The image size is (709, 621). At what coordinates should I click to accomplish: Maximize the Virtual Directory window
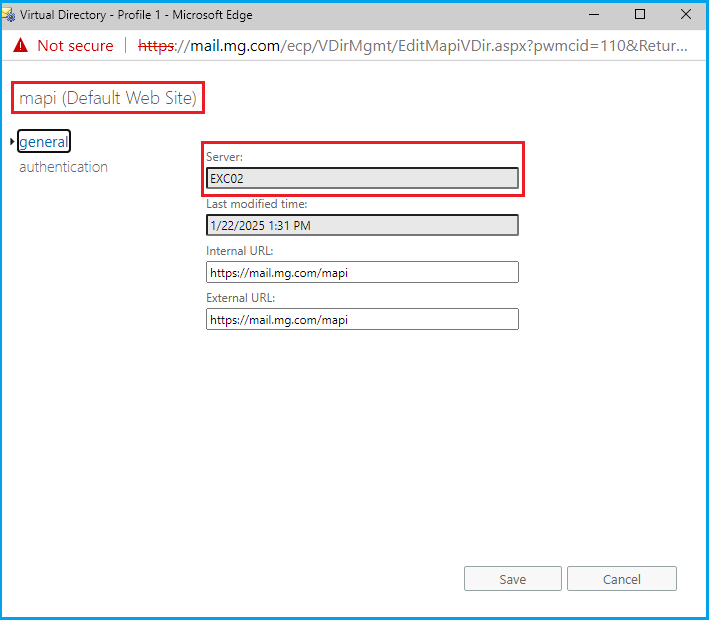(x=640, y=15)
